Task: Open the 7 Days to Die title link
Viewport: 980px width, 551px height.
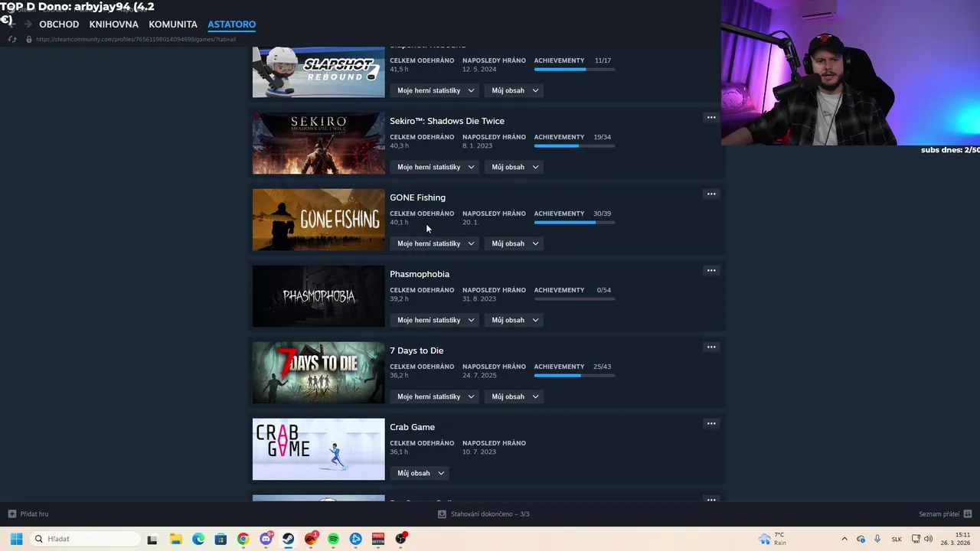Action: coord(416,350)
